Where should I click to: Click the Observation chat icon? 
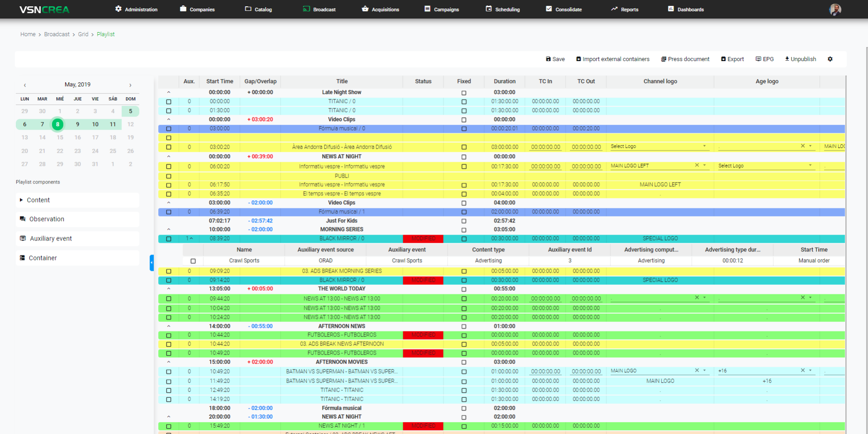coord(23,219)
